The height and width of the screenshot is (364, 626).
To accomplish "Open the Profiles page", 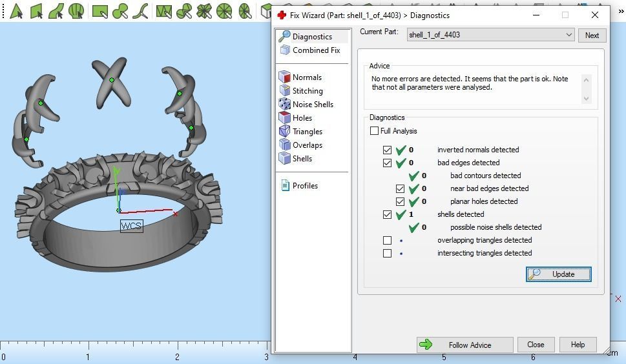I will click(305, 185).
